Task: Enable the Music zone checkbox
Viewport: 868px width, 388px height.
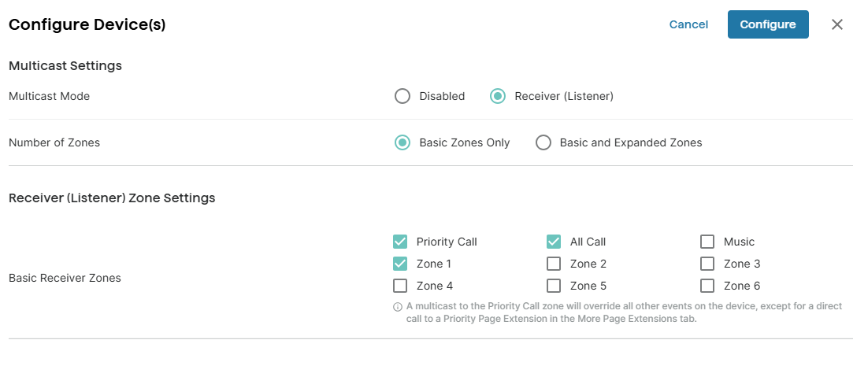Action: point(707,242)
